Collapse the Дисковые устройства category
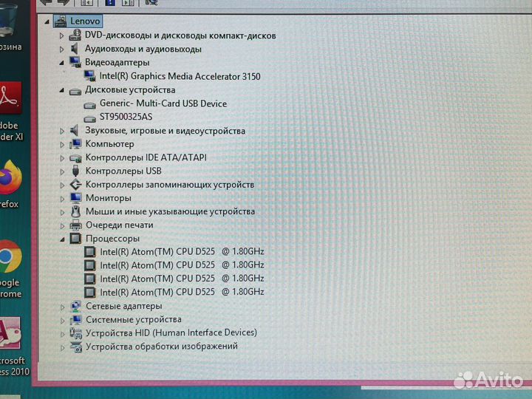The image size is (532, 399). coord(62,90)
